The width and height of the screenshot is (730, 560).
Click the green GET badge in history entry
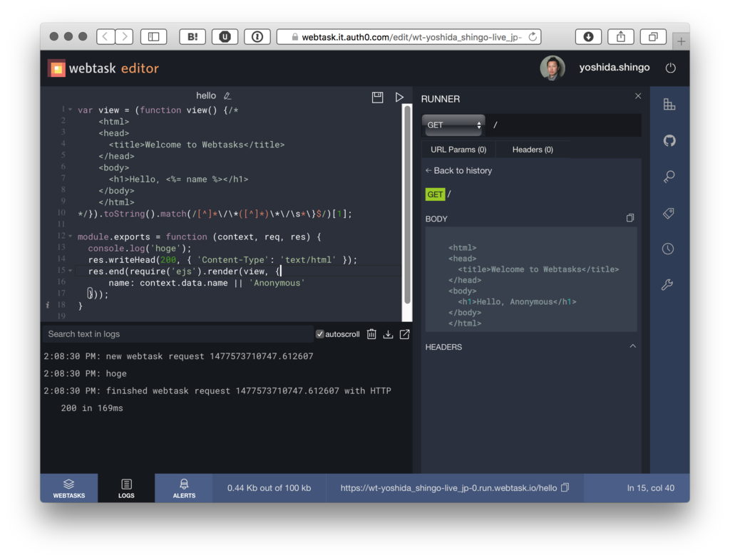coord(435,195)
